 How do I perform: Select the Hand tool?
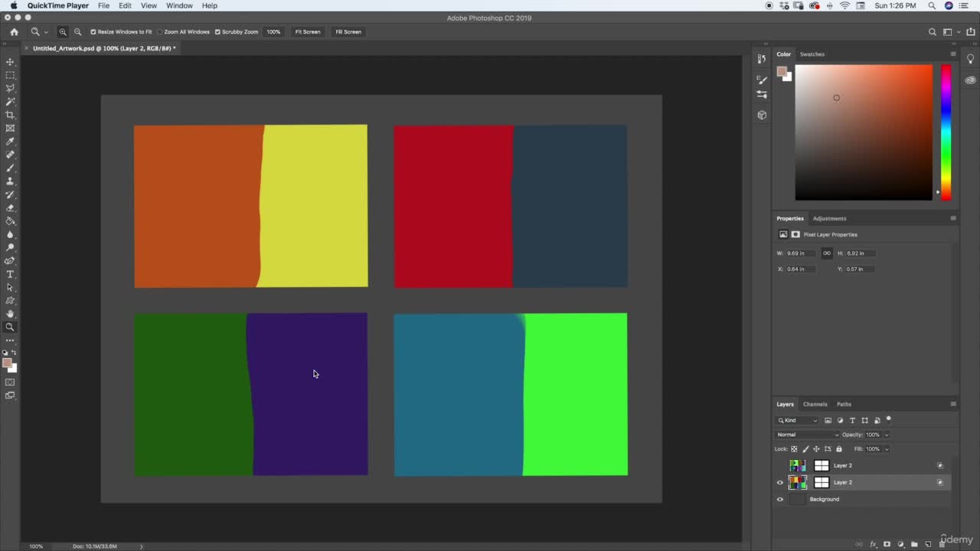[x=10, y=314]
